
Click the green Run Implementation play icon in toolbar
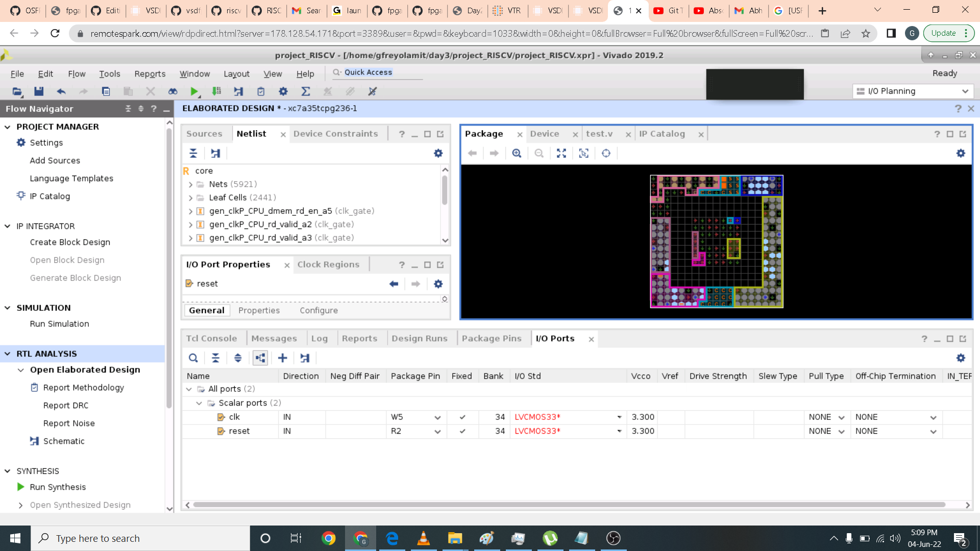[x=193, y=91]
